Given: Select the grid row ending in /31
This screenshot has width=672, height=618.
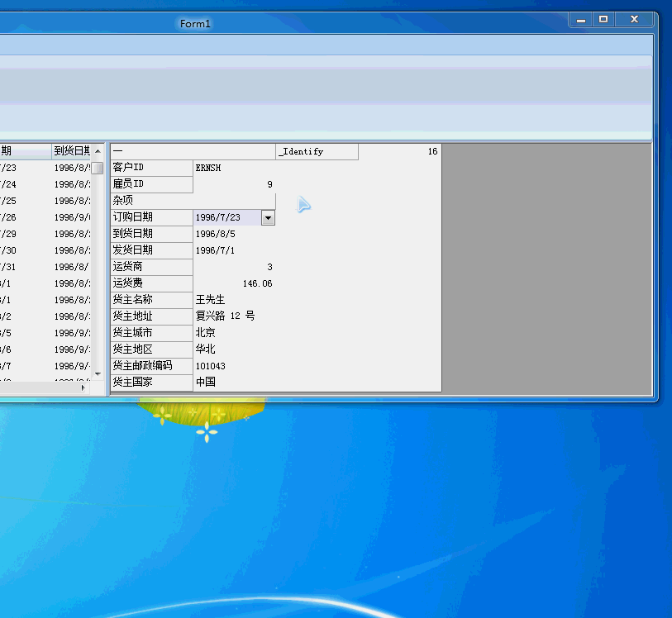Looking at the screenshot, I should (45, 267).
